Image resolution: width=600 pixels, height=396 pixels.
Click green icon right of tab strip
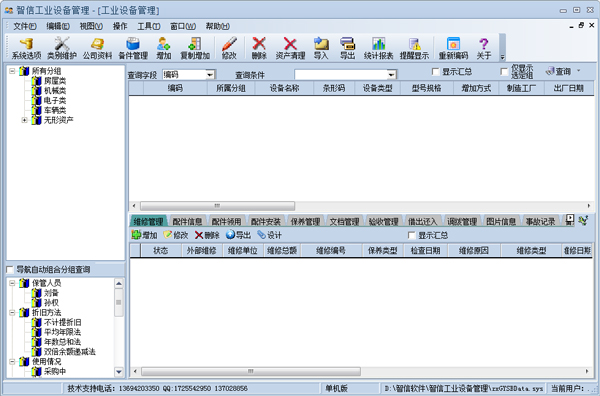click(x=583, y=220)
